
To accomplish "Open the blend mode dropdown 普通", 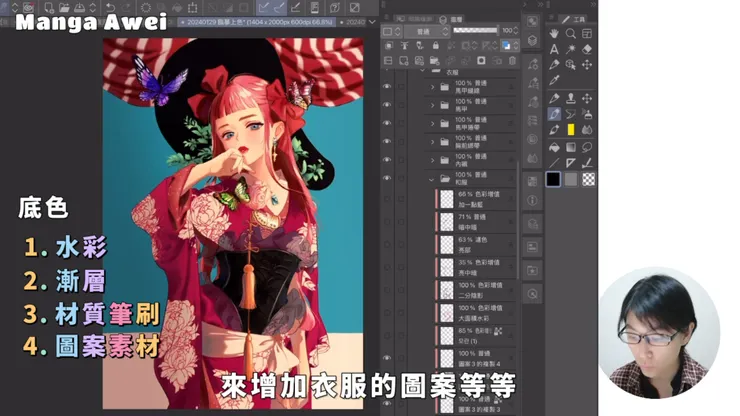I will click(427, 31).
